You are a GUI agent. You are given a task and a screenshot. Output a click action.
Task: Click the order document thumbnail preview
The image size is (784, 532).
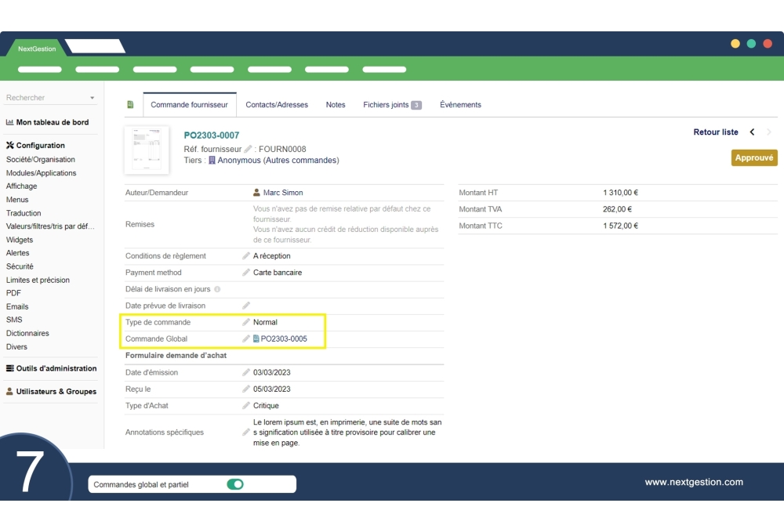[x=147, y=150]
